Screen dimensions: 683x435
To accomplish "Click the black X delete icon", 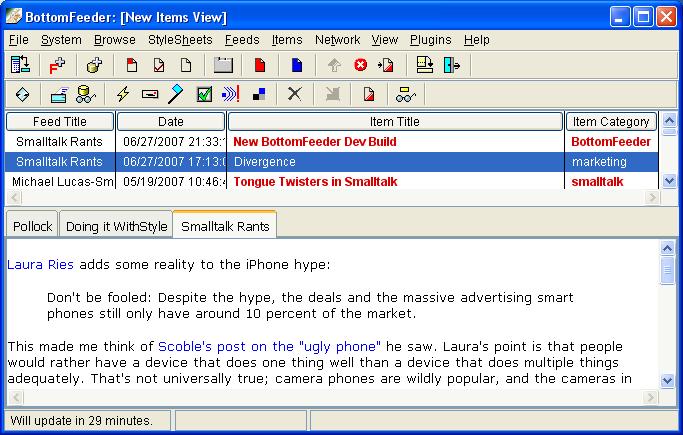I will coord(295,94).
